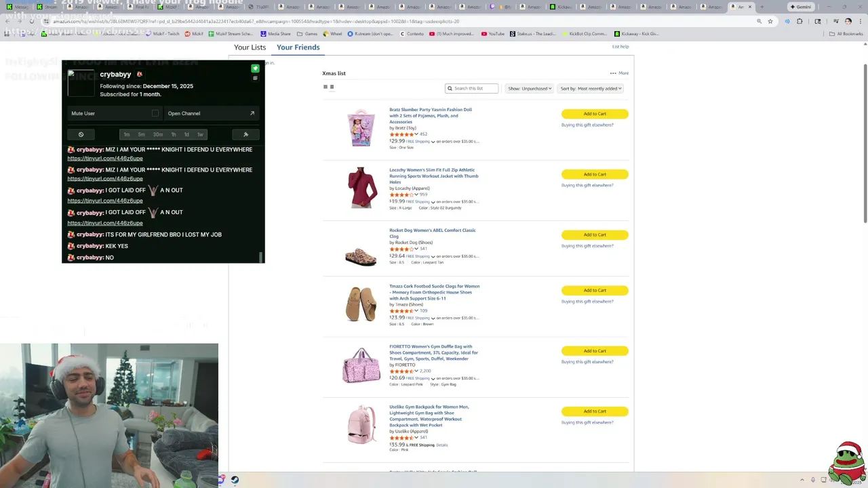Open the Media Share bookmark
This screenshot has width=868, height=488.
pos(275,33)
